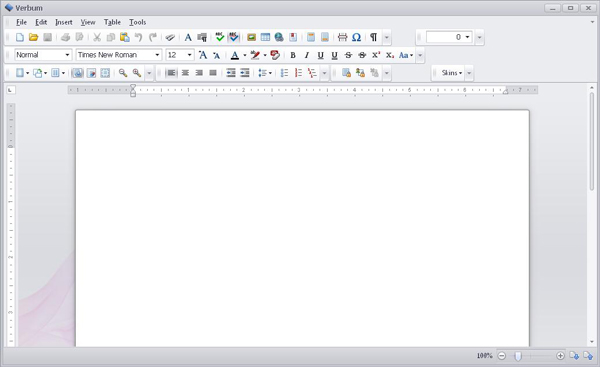Open the Skins button menu
This screenshot has width=600, height=367.
coord(452,73)
